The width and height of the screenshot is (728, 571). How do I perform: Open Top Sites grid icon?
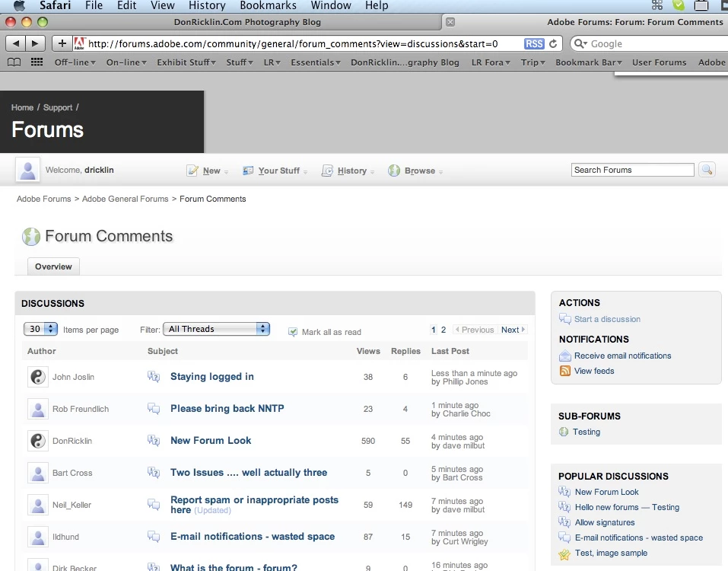[37, 62]
